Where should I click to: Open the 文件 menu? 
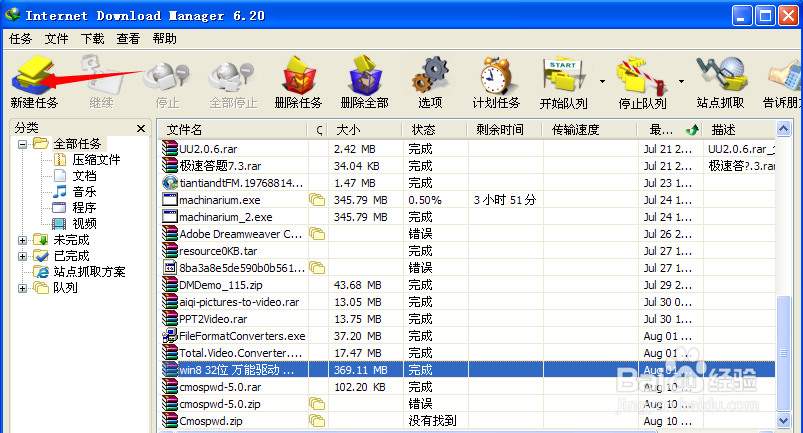tap(56, 39)
